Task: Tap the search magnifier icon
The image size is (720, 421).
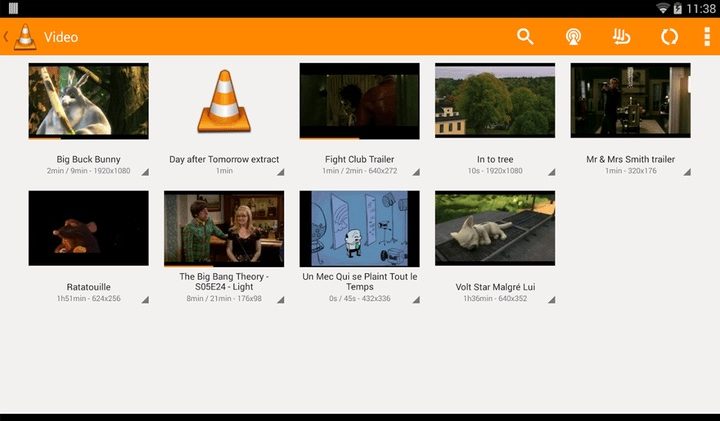Action: [x=525, y=37]
